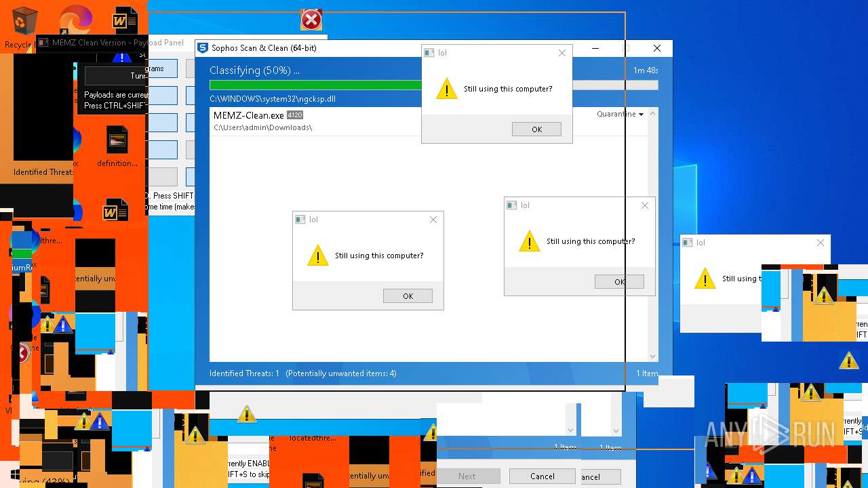Click the green scan progress bar
This screenshot has height=488, width=868.
coord(315,85)
